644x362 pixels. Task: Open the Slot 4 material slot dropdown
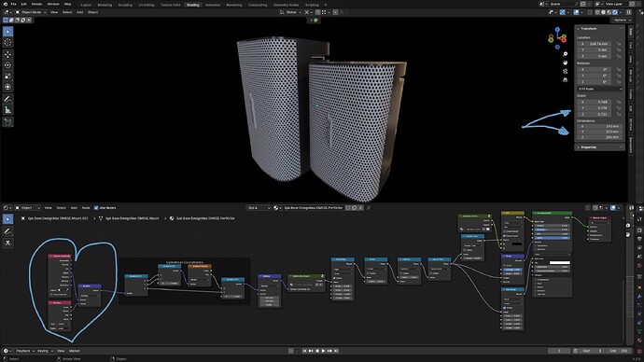coord(259,208)
